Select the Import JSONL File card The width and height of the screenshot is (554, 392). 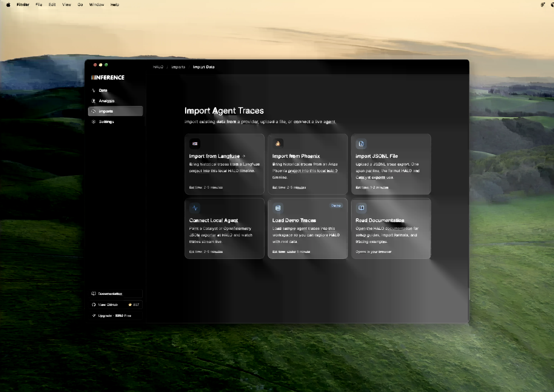coord(391,164)
